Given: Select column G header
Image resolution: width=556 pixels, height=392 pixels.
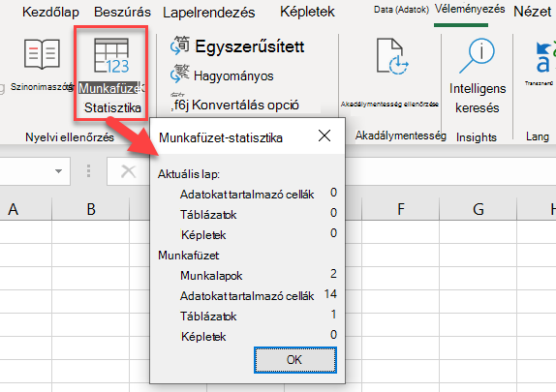Looking at the screenshot, I should [x=478, y=209].
